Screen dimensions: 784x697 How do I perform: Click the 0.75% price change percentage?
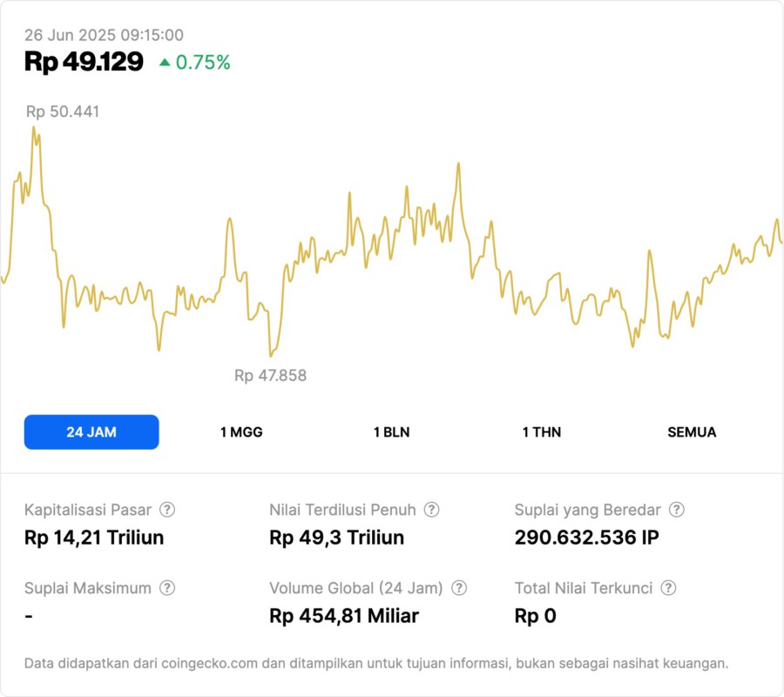203,63
